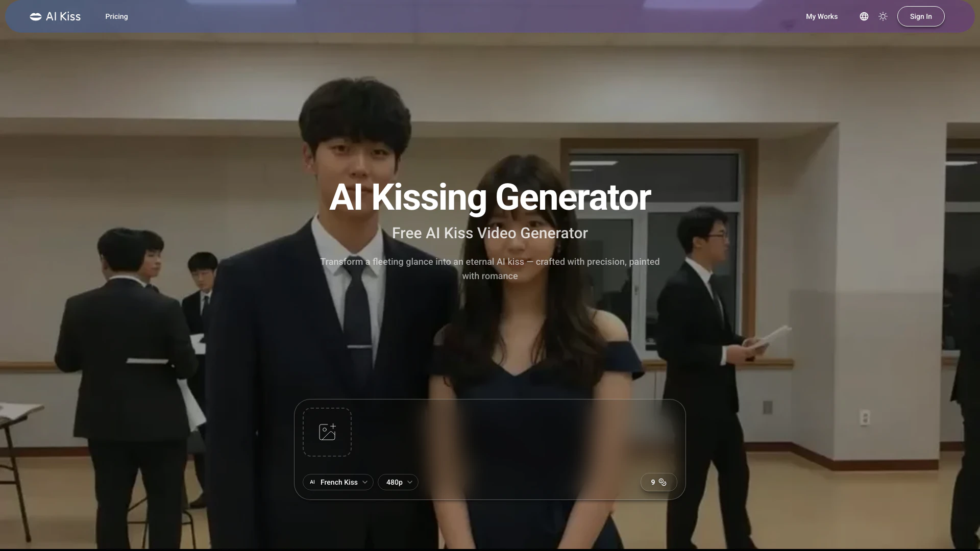
Task: Open the Pricing menu item
Action: [x=116, y=16]
